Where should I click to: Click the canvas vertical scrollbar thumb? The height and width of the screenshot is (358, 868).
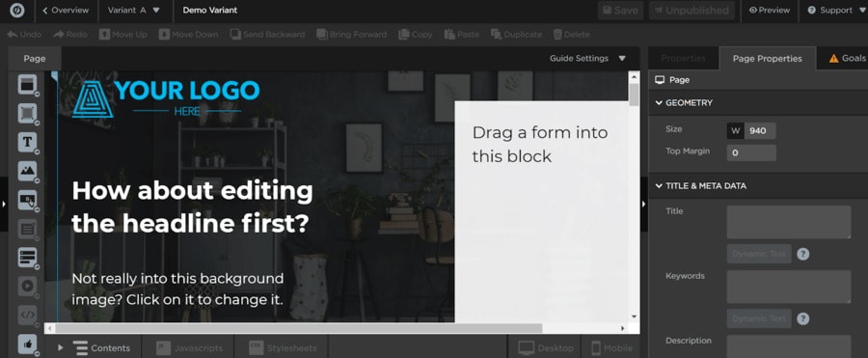[634, 95]
